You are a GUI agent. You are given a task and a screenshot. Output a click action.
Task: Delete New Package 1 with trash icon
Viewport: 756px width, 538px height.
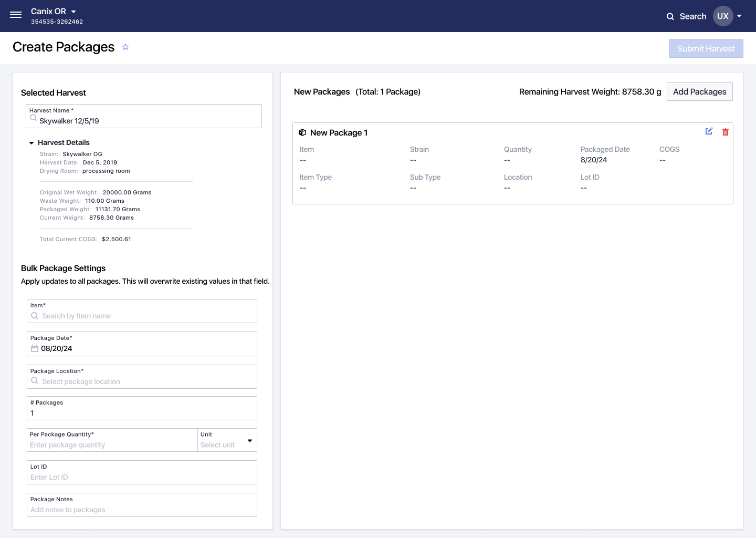tap(726, 132)
